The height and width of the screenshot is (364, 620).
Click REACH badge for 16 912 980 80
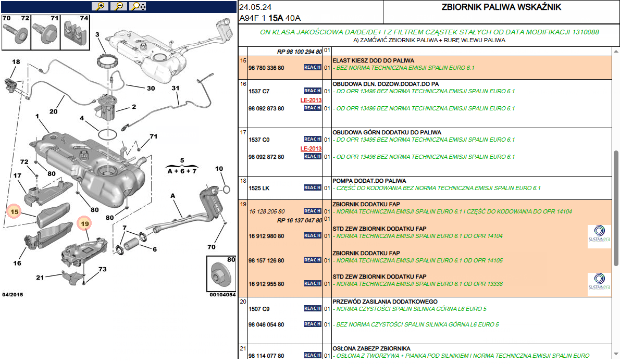pyautogui.click(x=313, y=235)
